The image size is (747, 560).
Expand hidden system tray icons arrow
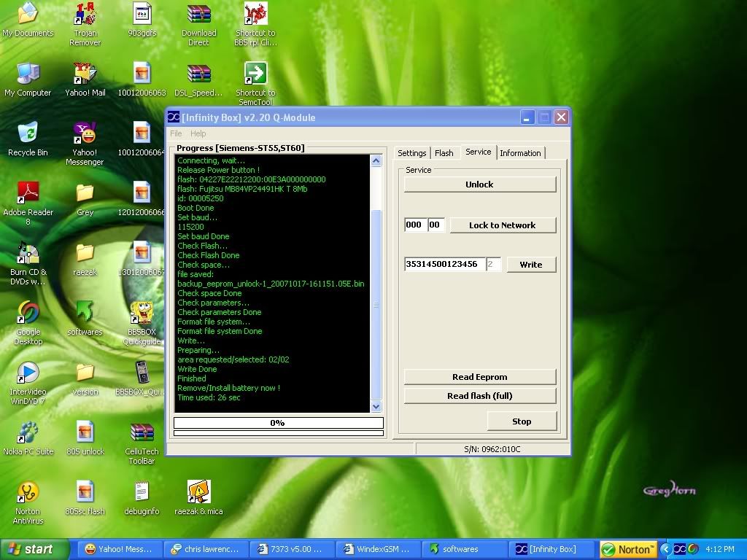[x=665, y=549]
